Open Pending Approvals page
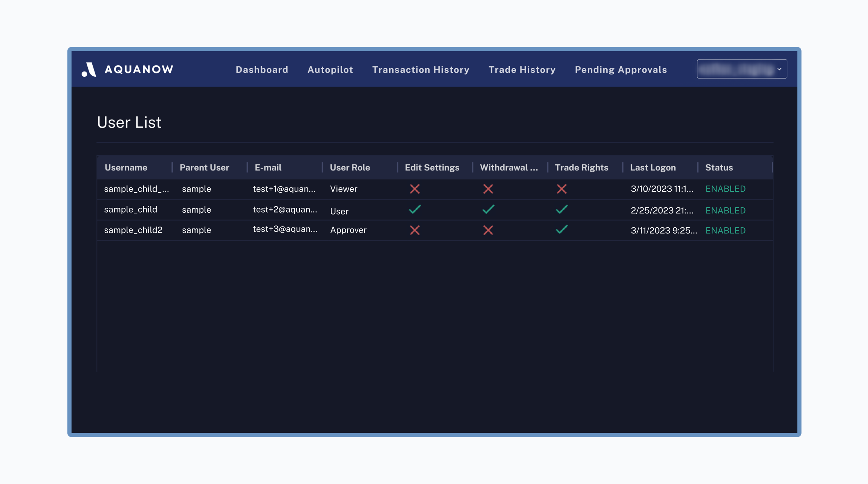Image resolution: width=868 pixels, height=484 pixels. pos(620,70)
